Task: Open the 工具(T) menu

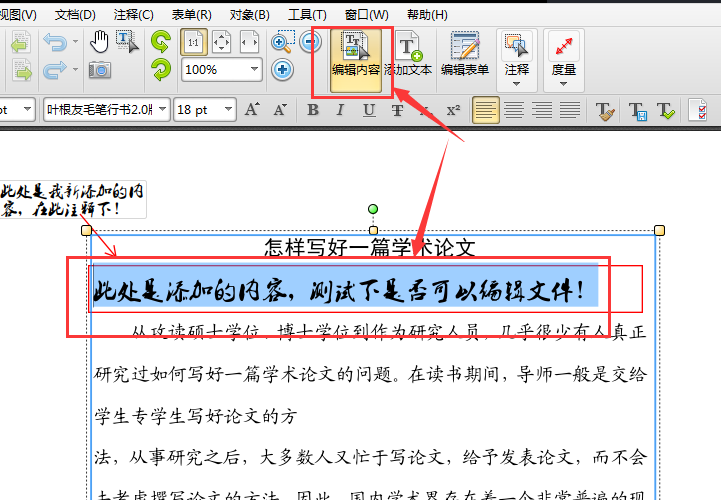Action: tap(307, 15)
